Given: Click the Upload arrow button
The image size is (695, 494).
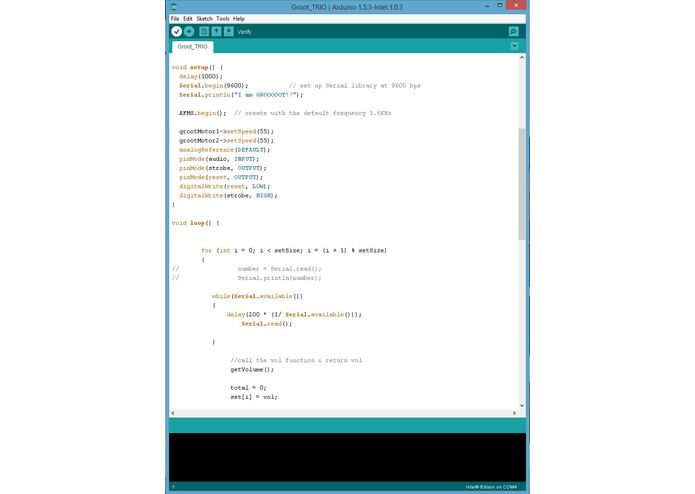Looking at the screenshot, I should pos(189,31).
